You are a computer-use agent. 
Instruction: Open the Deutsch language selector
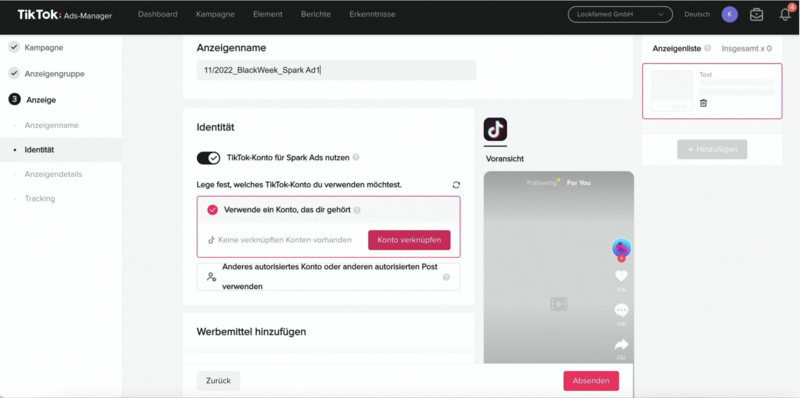(697, 14)
